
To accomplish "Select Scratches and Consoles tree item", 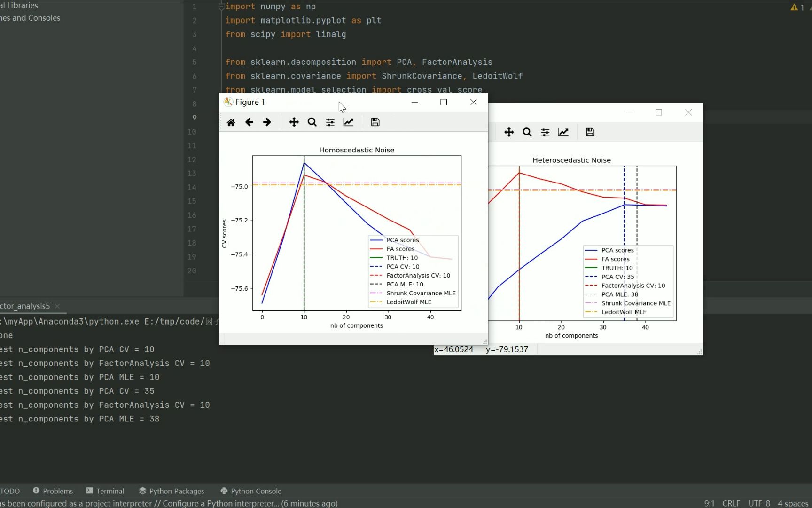I will pyautogui.click(x=30, y=18).
